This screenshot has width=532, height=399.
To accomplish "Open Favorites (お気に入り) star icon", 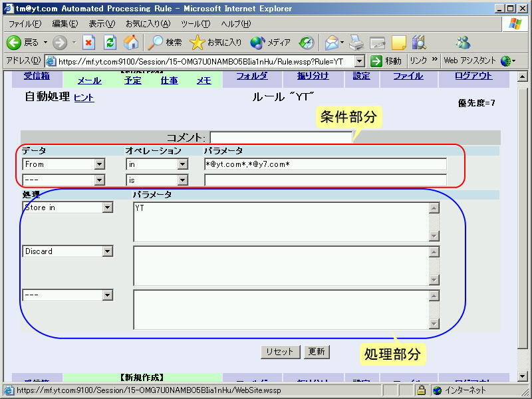I will (x=198, y=43).
